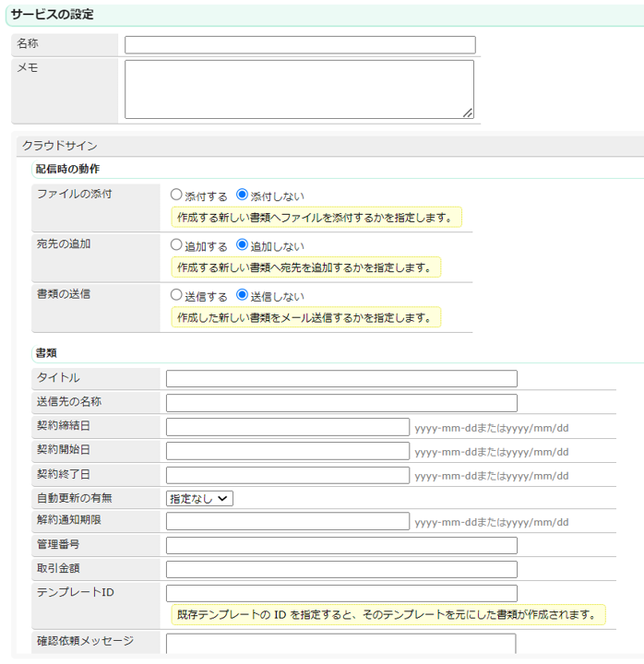This screenshot has height=664, width=644.
Task: Focus the タイトル text field
Action: pyautogui.click(x=341, y=378)
